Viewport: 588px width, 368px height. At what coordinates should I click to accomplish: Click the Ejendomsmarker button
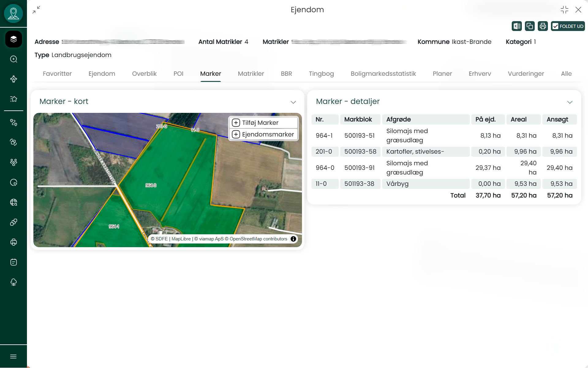click(x=263, y=134)
